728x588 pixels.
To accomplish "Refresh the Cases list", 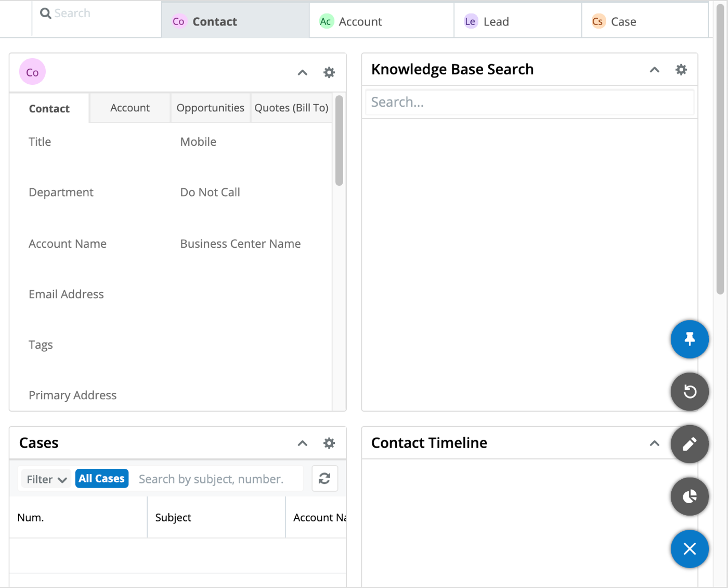I will coord(324,478).
